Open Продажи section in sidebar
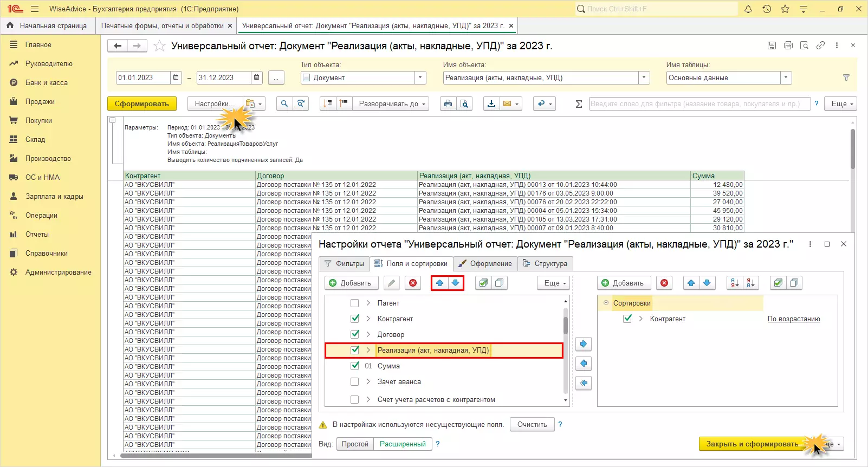 point(40,102)
